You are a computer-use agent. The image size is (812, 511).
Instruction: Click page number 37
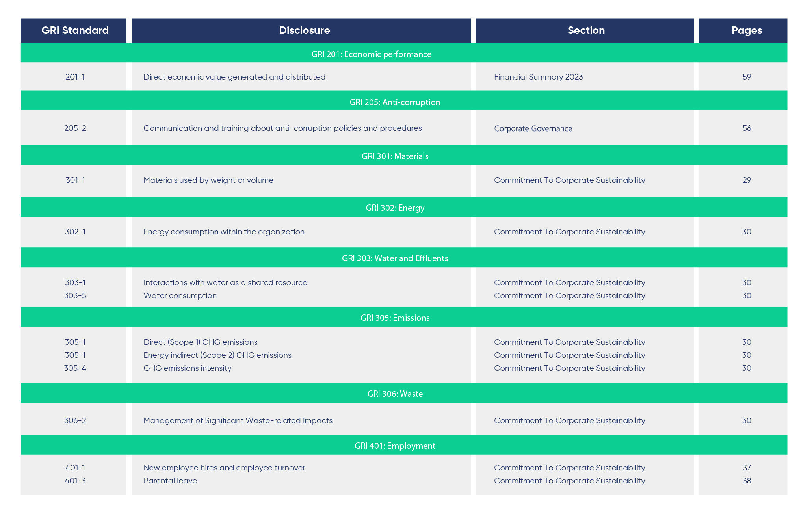click(747, 468)
